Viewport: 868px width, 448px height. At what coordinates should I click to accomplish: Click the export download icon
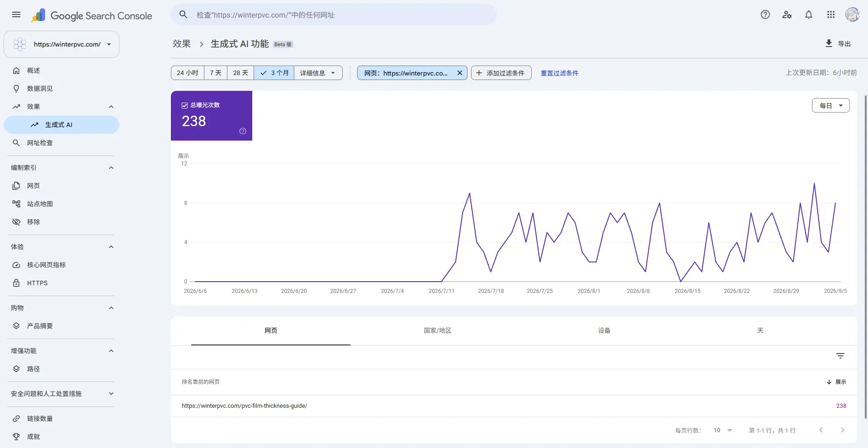829,43
